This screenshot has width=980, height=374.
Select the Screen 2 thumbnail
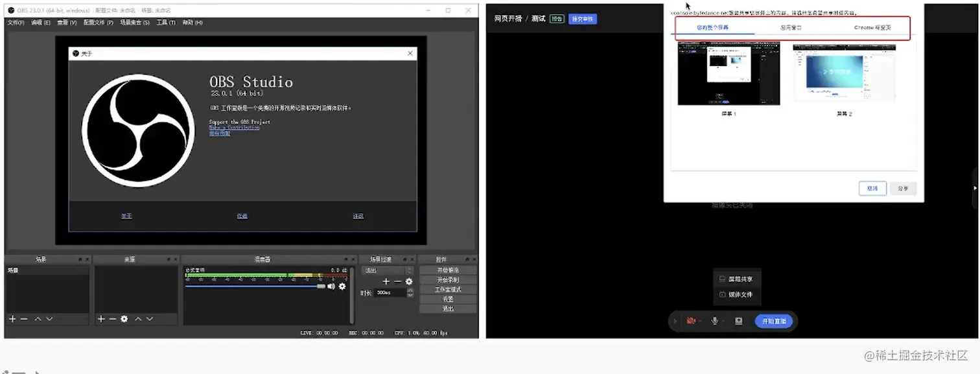click(844, 73)
